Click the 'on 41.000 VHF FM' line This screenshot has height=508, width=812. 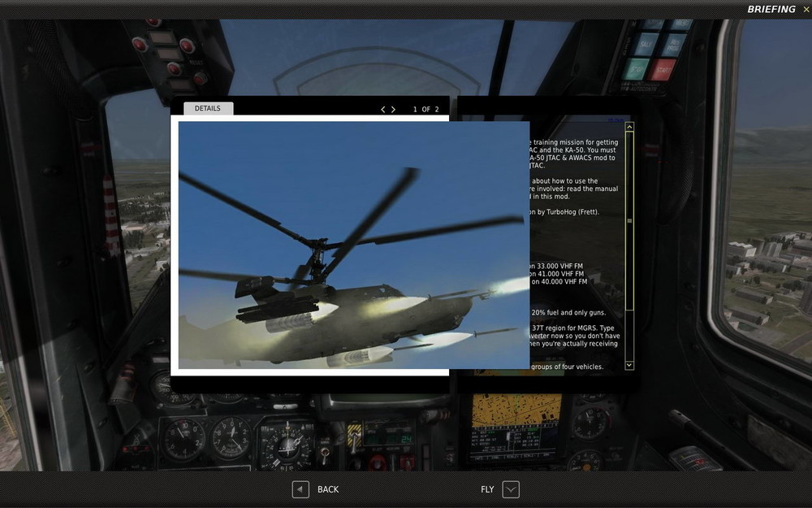[557, 274]
